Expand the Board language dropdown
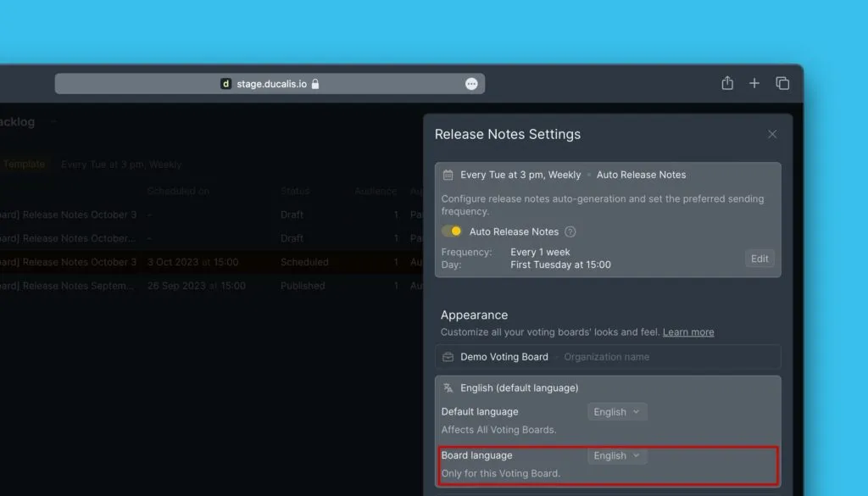The width and height of the screenshot is (868, 496). coord(617,455)
